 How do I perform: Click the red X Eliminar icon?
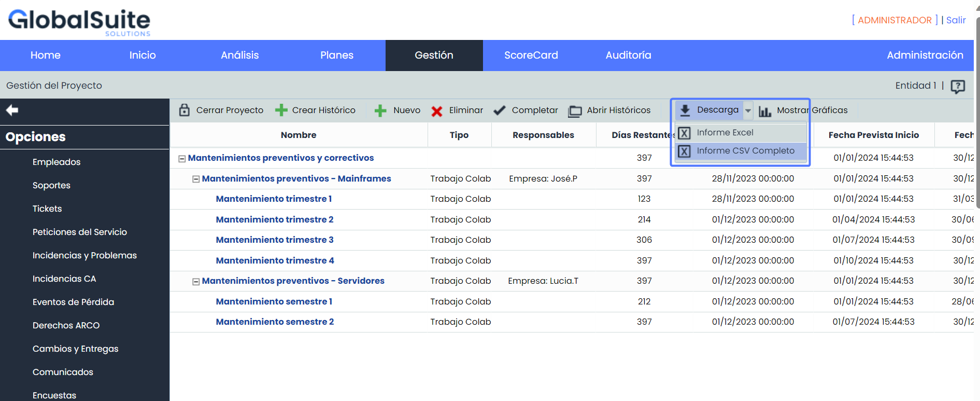point(437,111)
